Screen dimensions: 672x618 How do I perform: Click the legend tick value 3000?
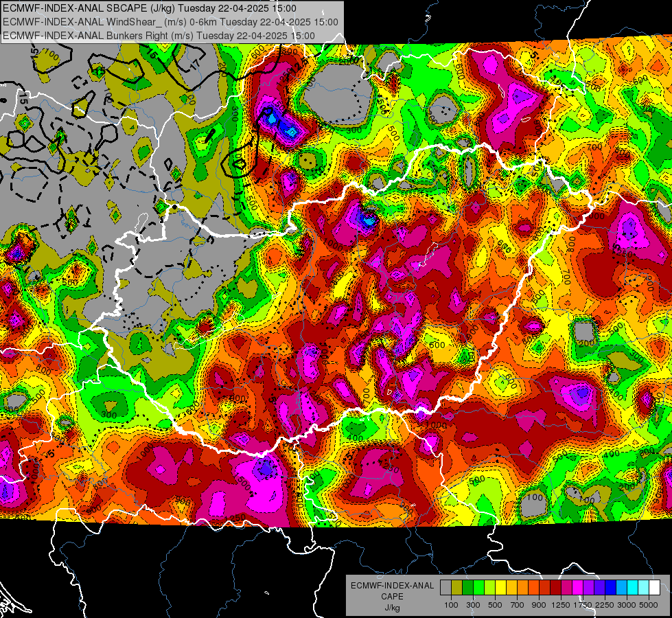(x=627, y=605)
